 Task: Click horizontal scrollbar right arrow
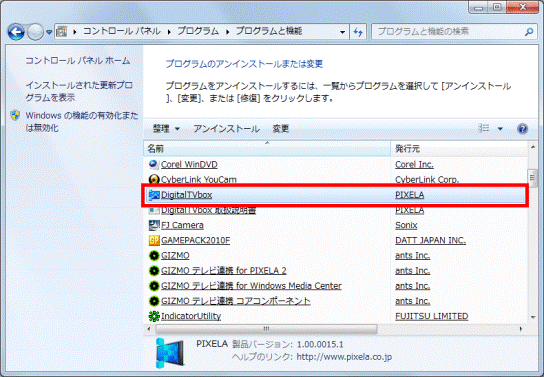pos(521,329)
